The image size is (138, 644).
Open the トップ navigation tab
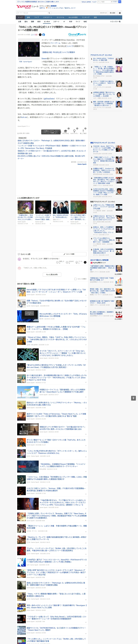pos(20,17)
